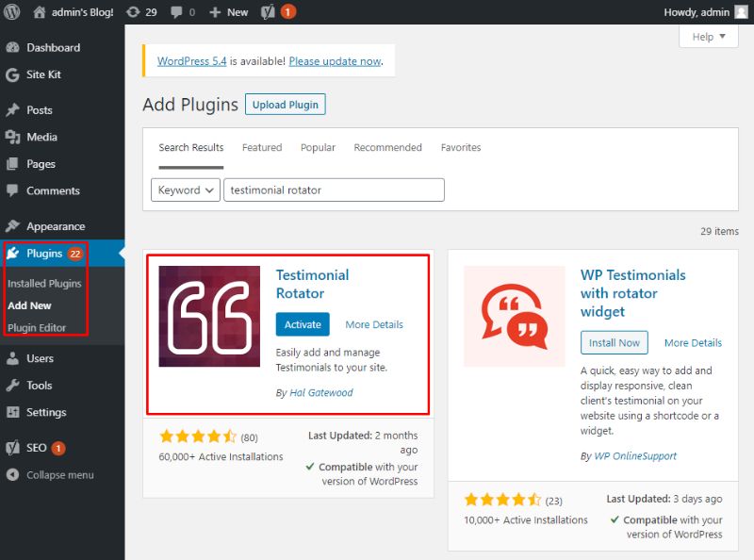The image size is (754, 560).
Task: Click the Please update now link
Action: [x=335, y=61]
